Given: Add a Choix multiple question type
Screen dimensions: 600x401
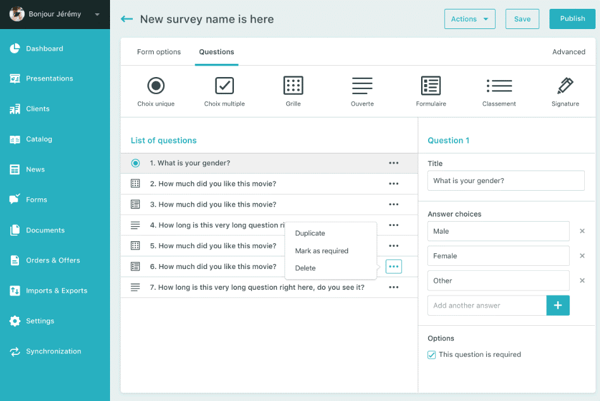Looking at the screenshot, I should [225, 86].
